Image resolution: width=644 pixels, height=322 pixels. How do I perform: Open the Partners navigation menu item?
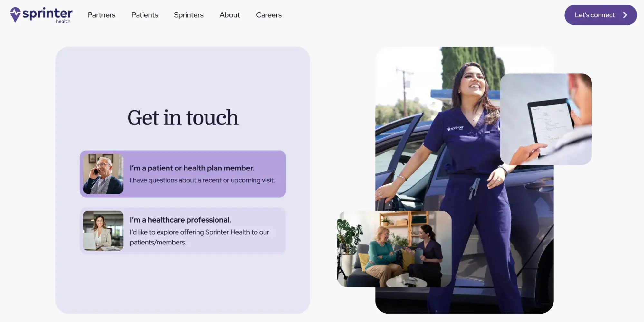pyautogui.click(x=101, y=15)
